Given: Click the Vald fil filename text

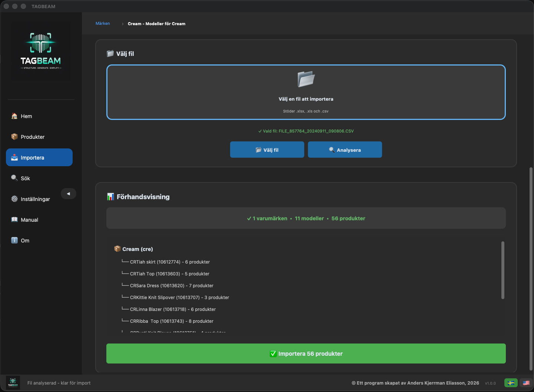Looking at the screenshot, I should click(306, 131).
